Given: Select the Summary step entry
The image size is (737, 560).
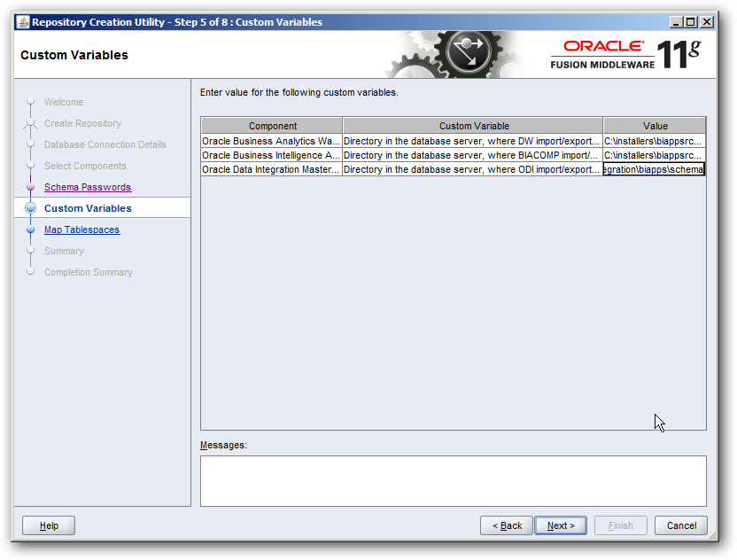Looking at the screenshot, I should (x=64, y=251).
